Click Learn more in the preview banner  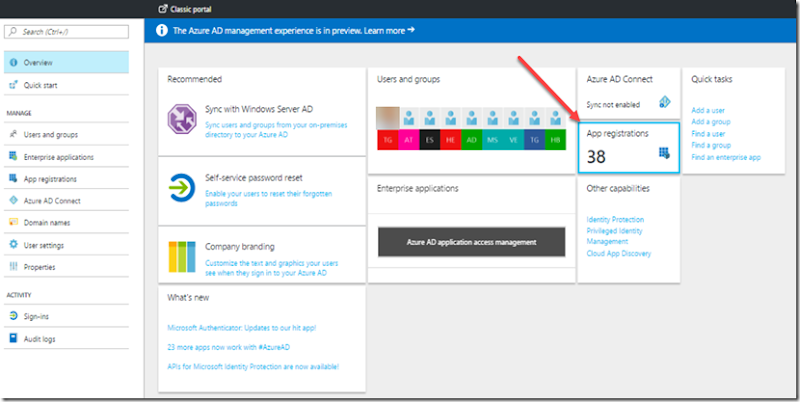pos(389,31)
